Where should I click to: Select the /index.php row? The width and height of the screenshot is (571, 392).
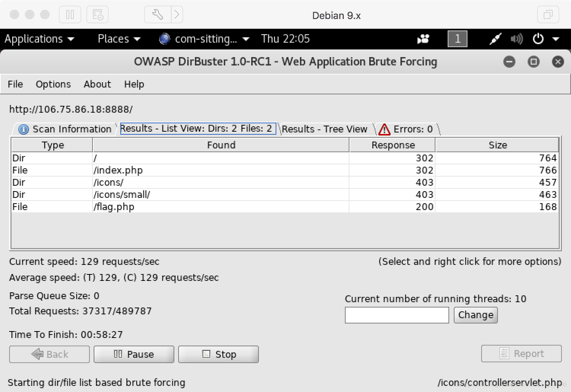coord(285,170)
